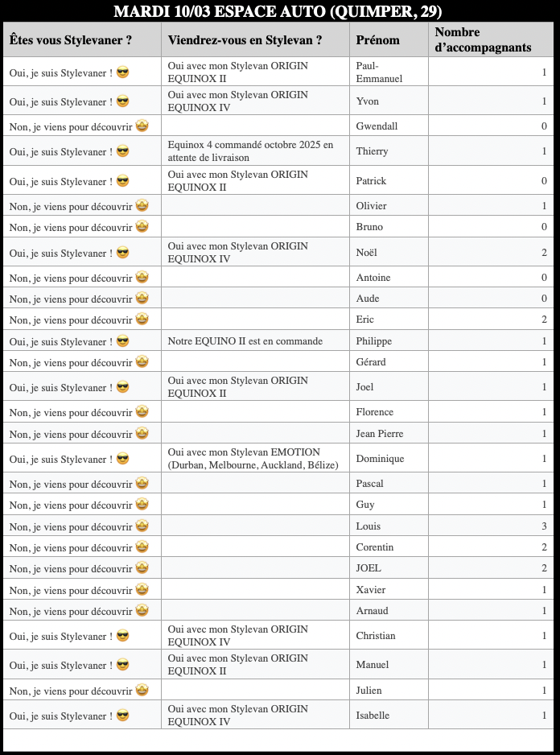The height and width of the screenshot is (755, 560).
Task: Click the sunglasses emoji in Thierry's row
Action: (x=123, y=151)
